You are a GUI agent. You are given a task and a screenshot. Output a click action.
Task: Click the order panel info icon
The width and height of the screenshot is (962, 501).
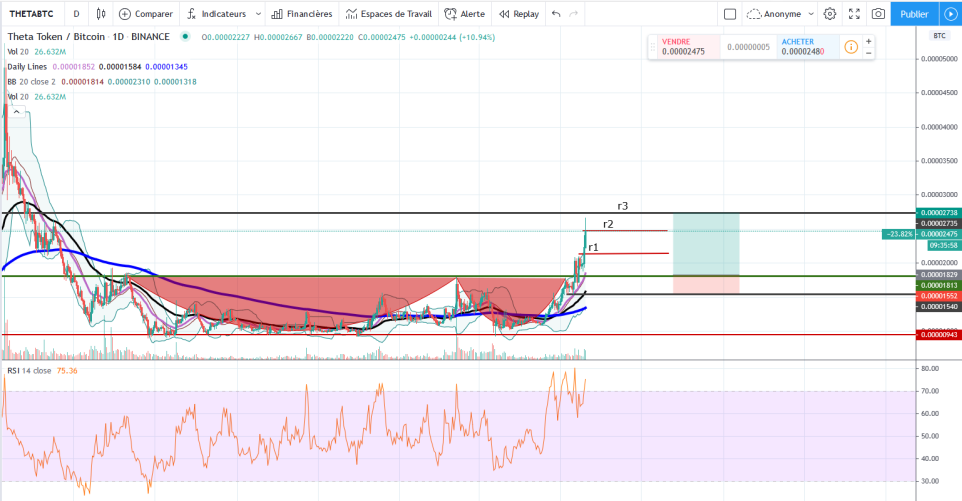point(851,47)
